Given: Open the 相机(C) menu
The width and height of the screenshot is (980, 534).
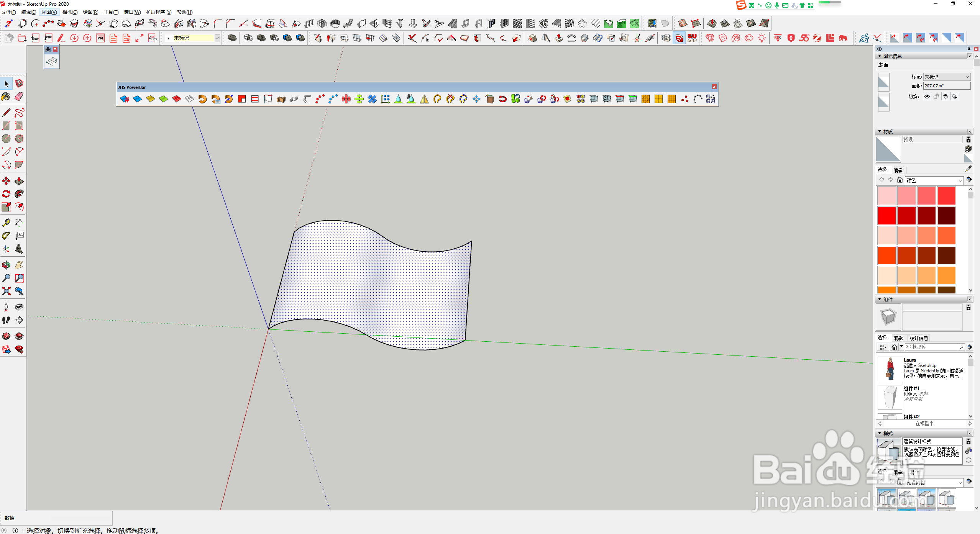Looking at the screenshot, I should tap(70, 12).
